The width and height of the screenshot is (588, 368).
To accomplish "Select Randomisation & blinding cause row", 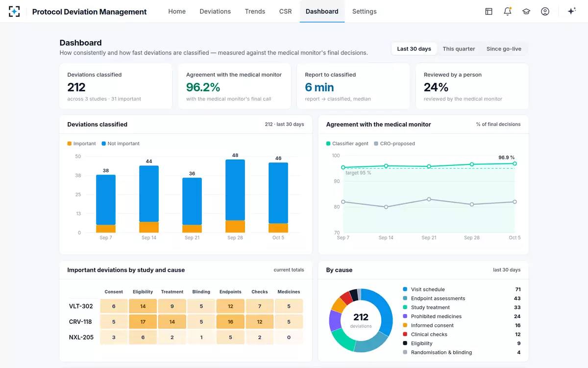I will (x=462, y=352).
